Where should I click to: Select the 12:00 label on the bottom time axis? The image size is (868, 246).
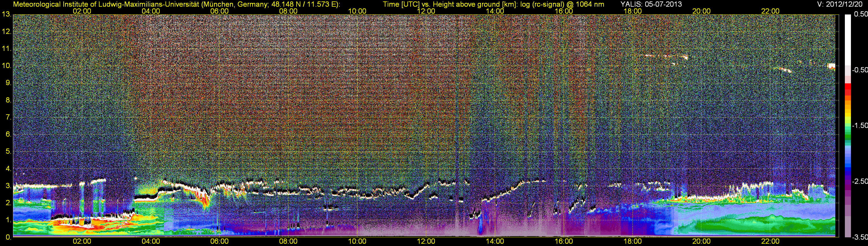(426, 241)
